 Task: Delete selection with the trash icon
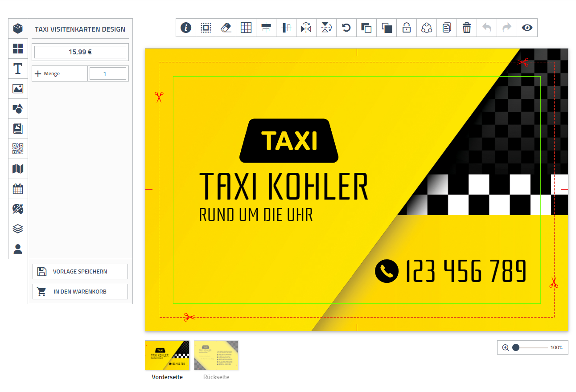click(467, 28)
